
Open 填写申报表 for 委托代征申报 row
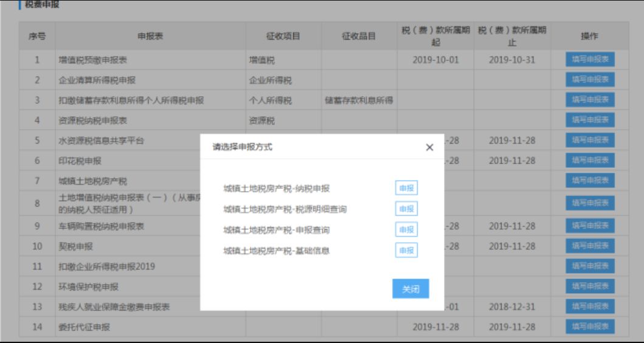tap(590, 327)
